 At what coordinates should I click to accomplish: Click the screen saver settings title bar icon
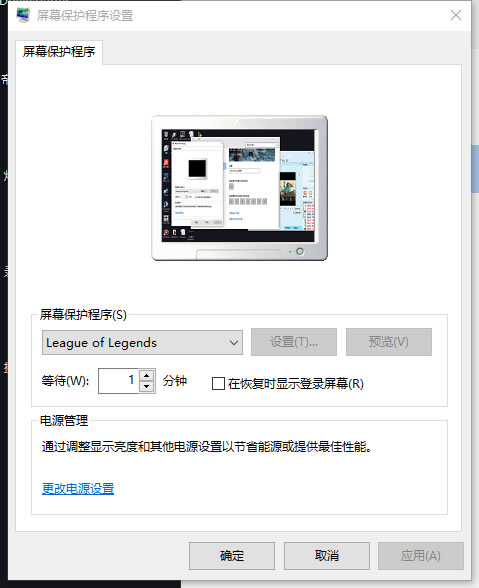[x=23, y=15]
